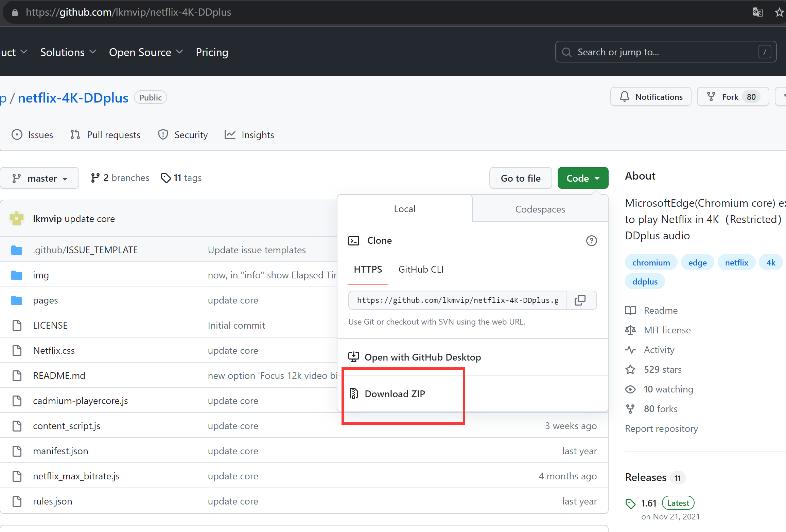Screen dimensions: 786x532
Task: Copy the HTTPS clone URL to clipboard
Action: (580, 300)
